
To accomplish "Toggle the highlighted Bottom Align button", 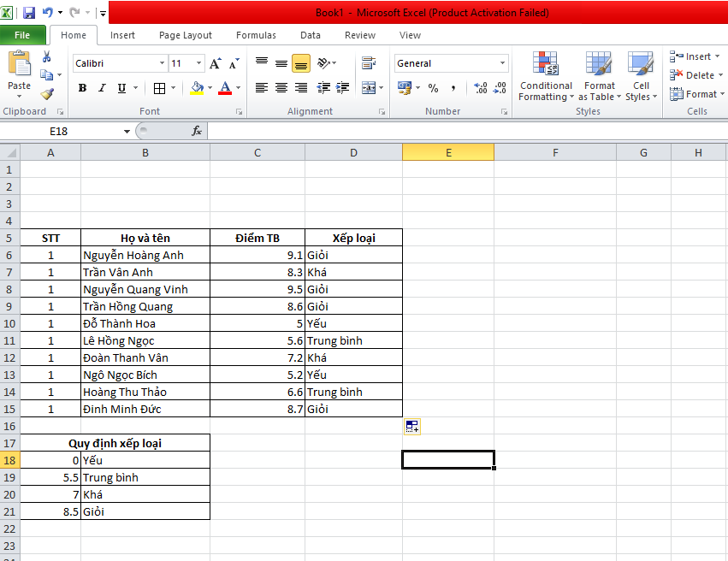I will pyautogui.click(x=301, y=63).
